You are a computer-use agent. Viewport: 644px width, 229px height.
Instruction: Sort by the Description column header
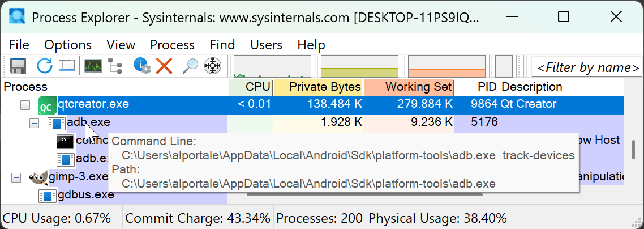(x=561, y=87)
